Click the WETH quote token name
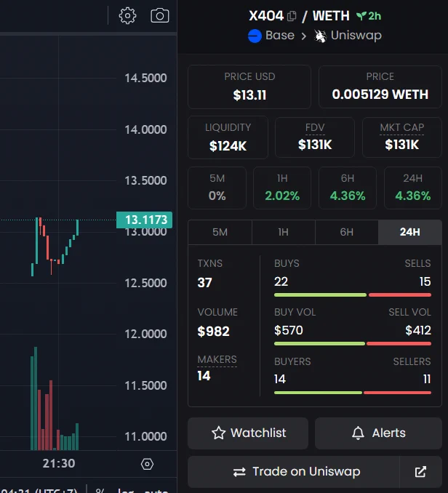Image resolution: width=448 pixels, height=493 pixels. pyautogui.click(x=331, y=16)
